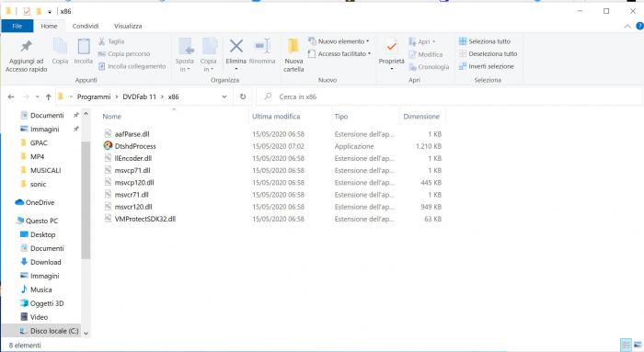Viewport: 644px width, 352px height.
Task: Click Inverti selezione
Action: (487, 66)
